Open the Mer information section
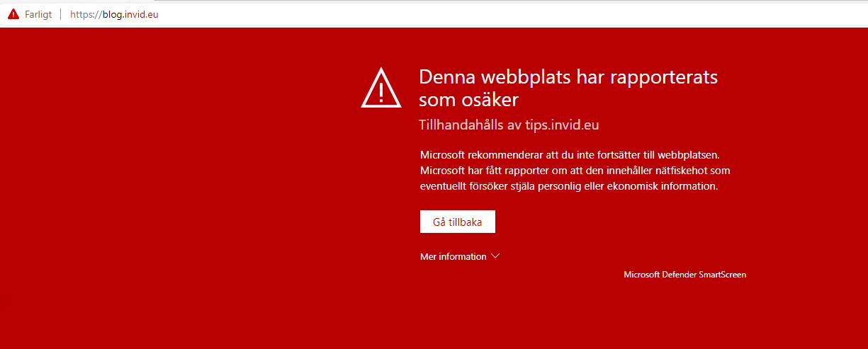The height and width of the screenshot is (349, 868). (453, 257)
